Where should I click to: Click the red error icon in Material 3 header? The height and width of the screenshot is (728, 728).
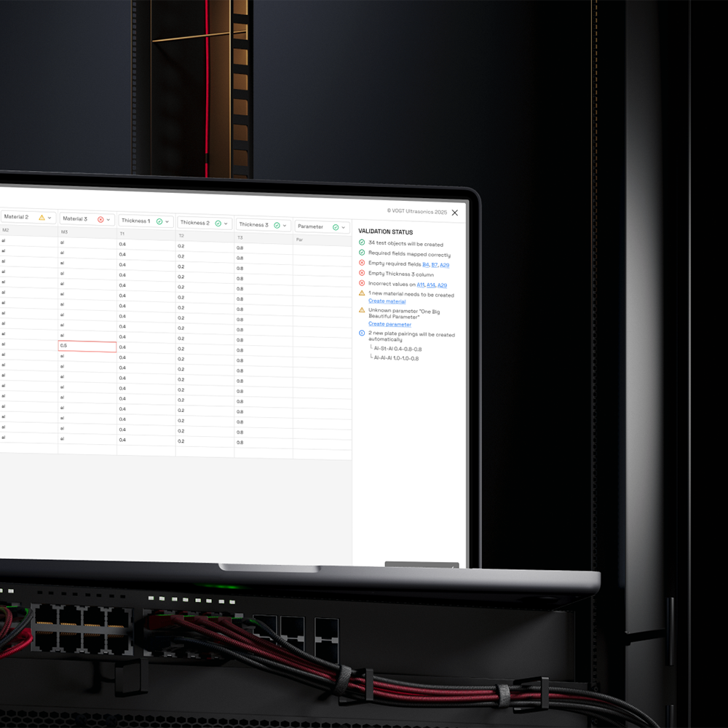pos(100,219)
